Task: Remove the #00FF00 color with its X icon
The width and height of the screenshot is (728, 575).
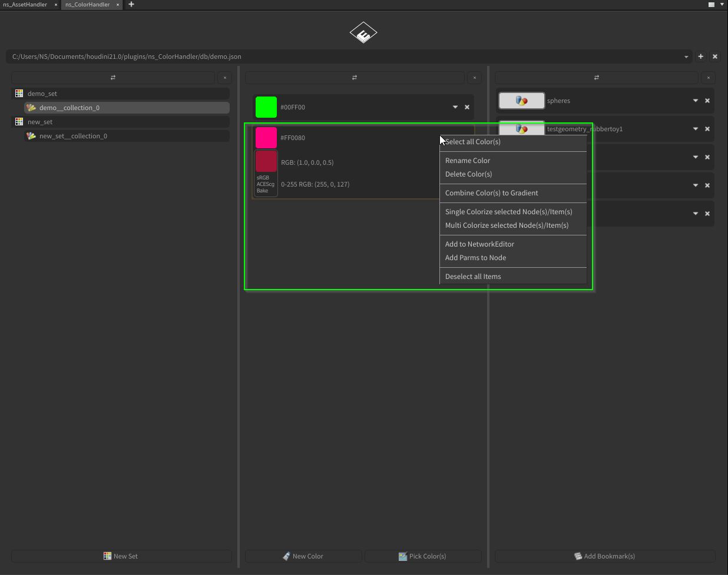Action: pyautogui.click(x=467, y=107)
